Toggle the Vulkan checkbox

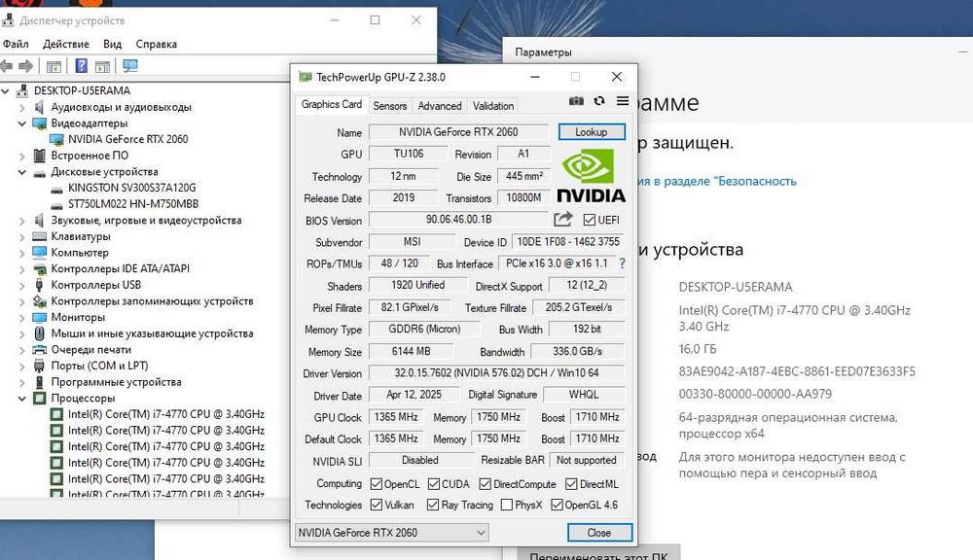click(x=376, y=505)
